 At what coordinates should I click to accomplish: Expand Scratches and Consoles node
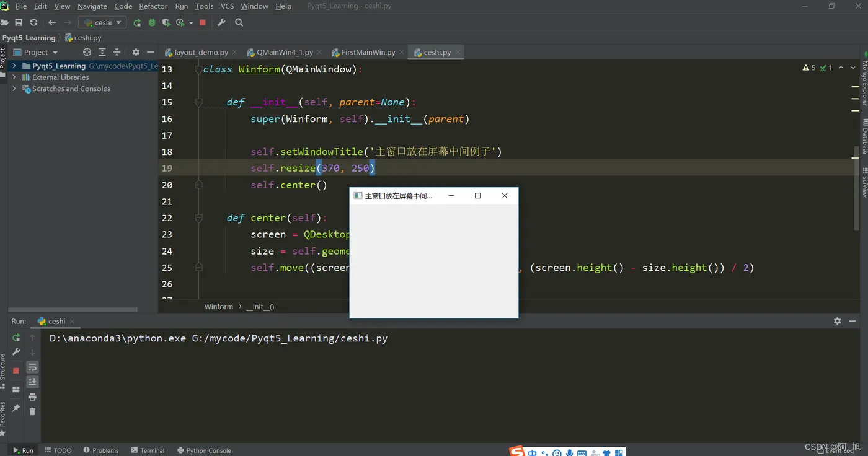click(x=14, y=89)
